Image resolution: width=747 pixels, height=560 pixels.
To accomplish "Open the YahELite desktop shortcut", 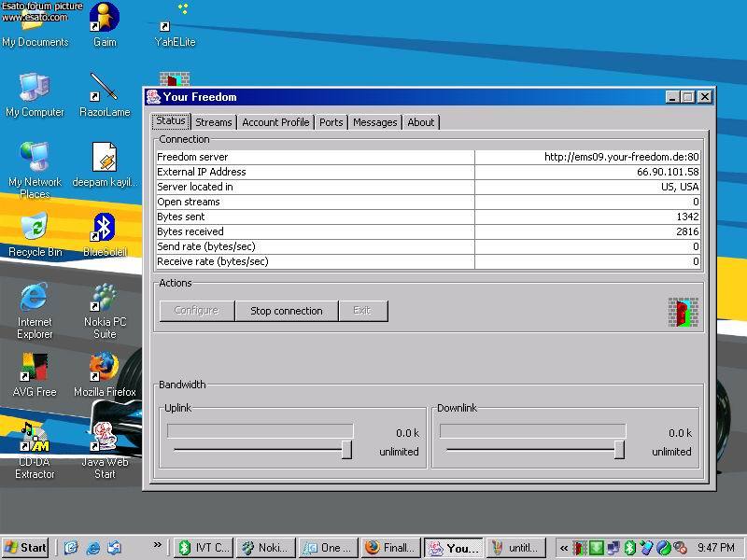I will 175,25.
